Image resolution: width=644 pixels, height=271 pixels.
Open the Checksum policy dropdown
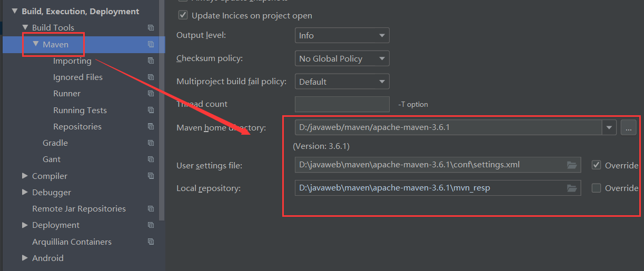(x=342, y=58)
